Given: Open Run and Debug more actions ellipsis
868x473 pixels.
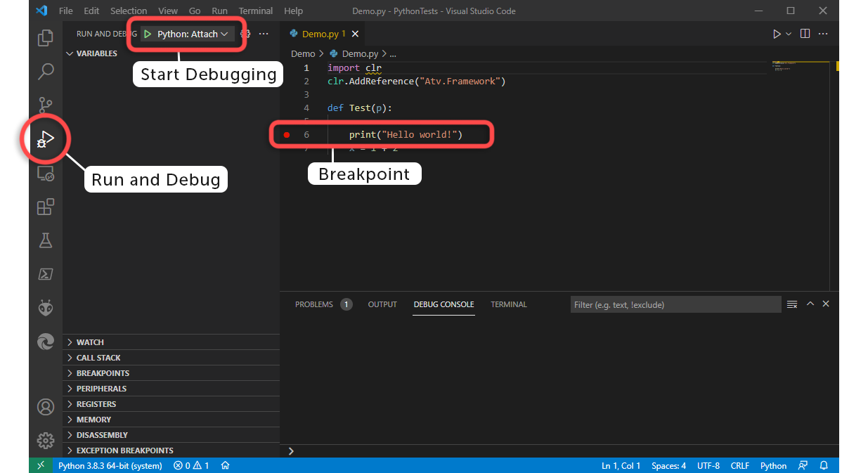Looking at the screenshot, I should click(x=264, y=34).
